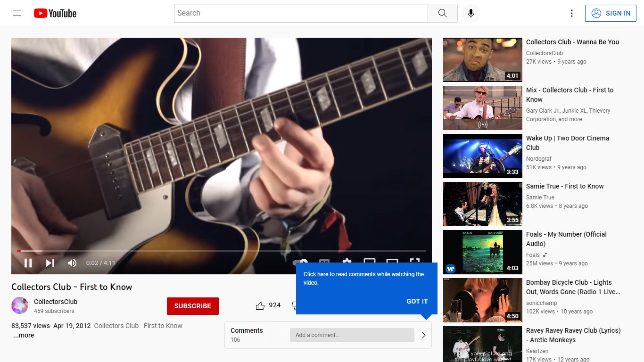Open "Foals - My Number (Official Audio)" title
Viewport: 644px width, 362px height.
566,239
